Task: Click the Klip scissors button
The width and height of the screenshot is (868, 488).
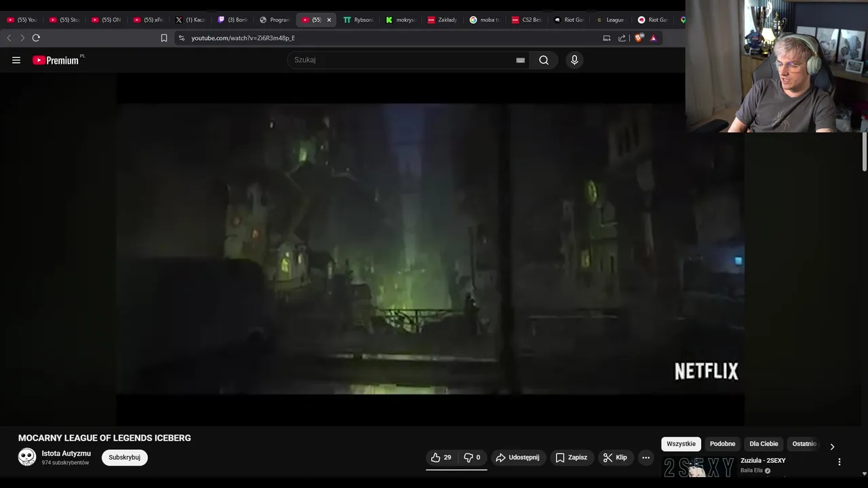Action: [615, 457]
